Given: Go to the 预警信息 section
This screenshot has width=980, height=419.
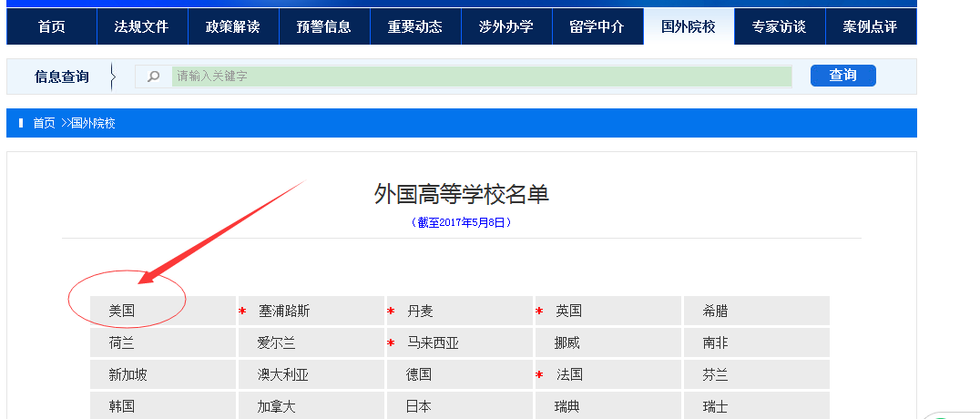Looking at the screenshot, I should pyautogui.click(x=324, y=26).
